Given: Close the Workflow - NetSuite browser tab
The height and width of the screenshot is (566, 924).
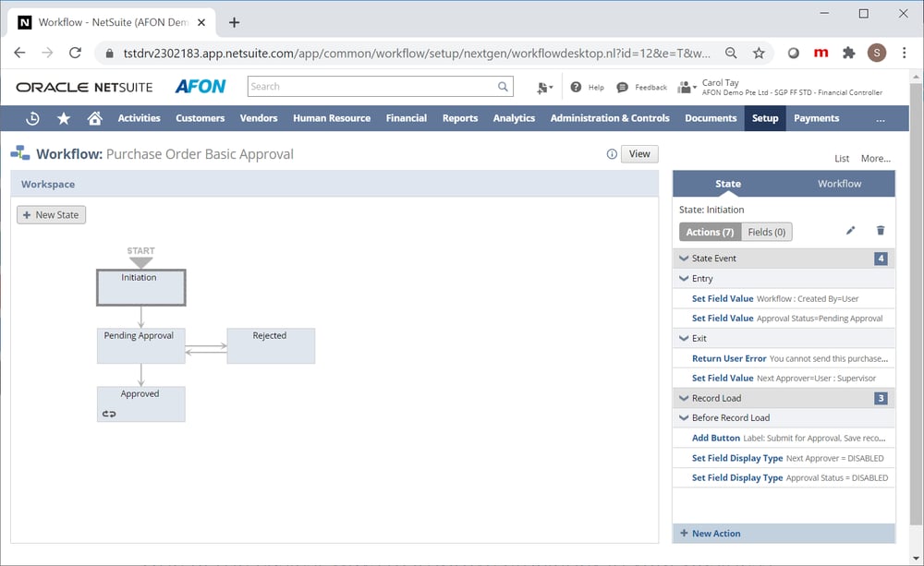Looking at the screenshot, I should pyautogui.click(x=201, y=22).
